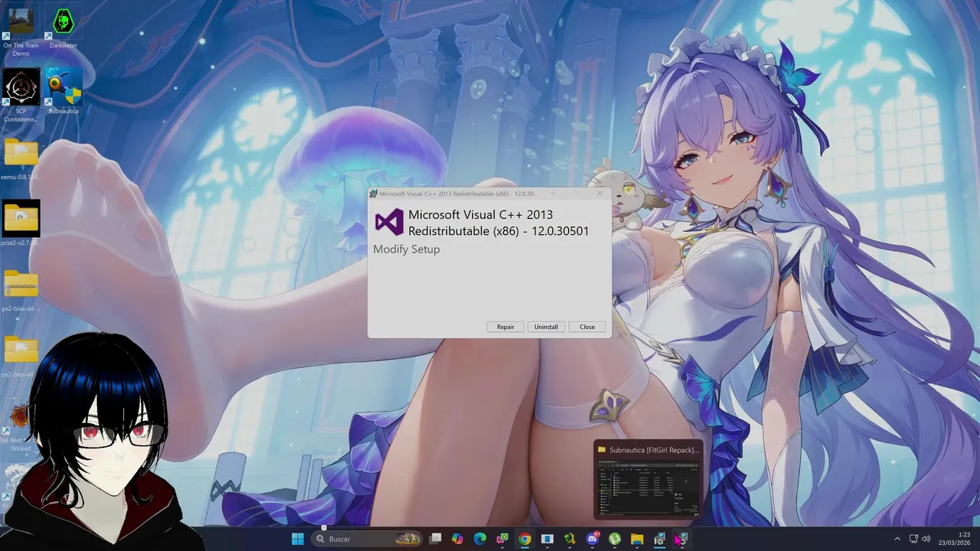Click the Repair button in the setup dialog
Viewport: 980px width, 551px height.
(505, 327)
